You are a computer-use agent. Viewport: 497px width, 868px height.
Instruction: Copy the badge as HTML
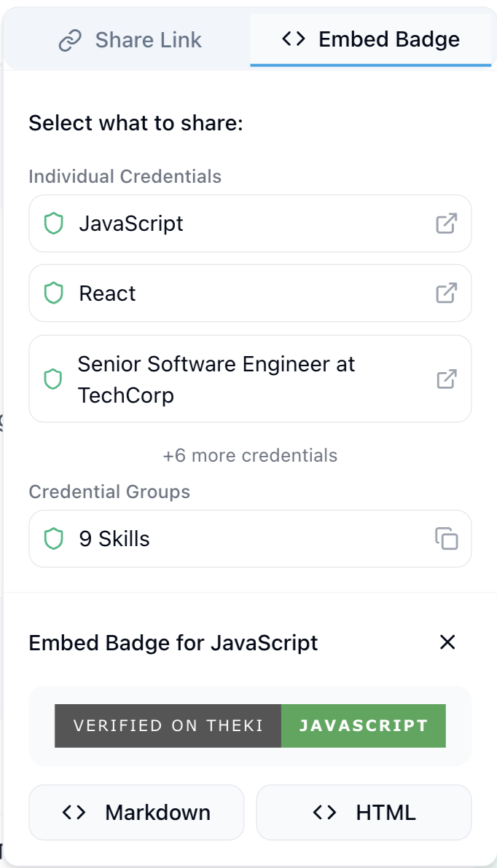click(x=364, y=812)
